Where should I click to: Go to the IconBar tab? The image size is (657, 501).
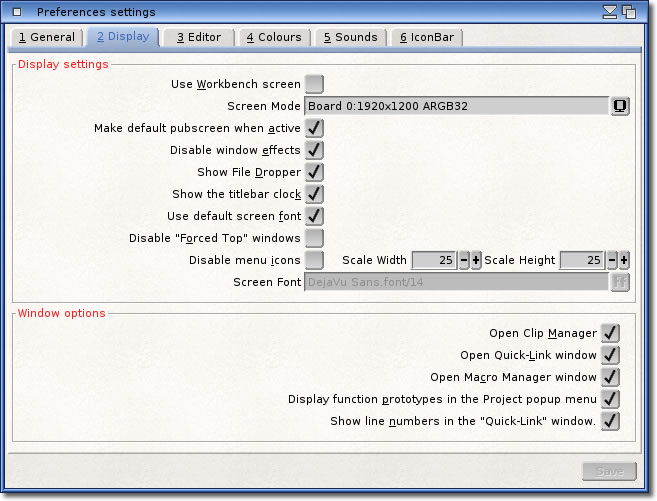pyautogui.click(x=427, y=37)
